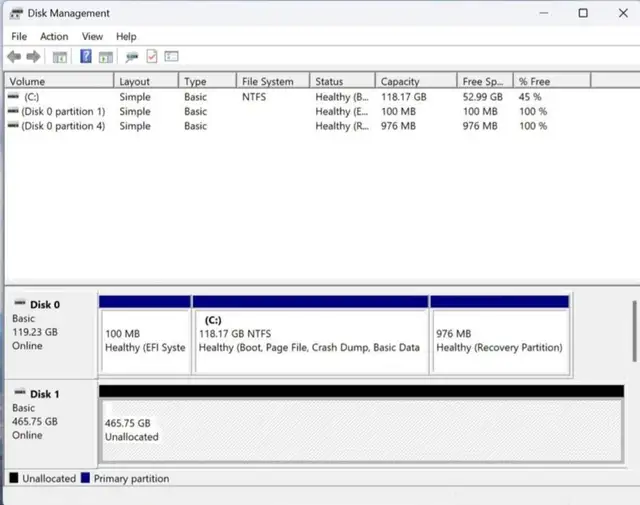Screen dimensions: 640x505
Task: Click the Settings list view toolbar icon
Action: (x=171, y=56)
